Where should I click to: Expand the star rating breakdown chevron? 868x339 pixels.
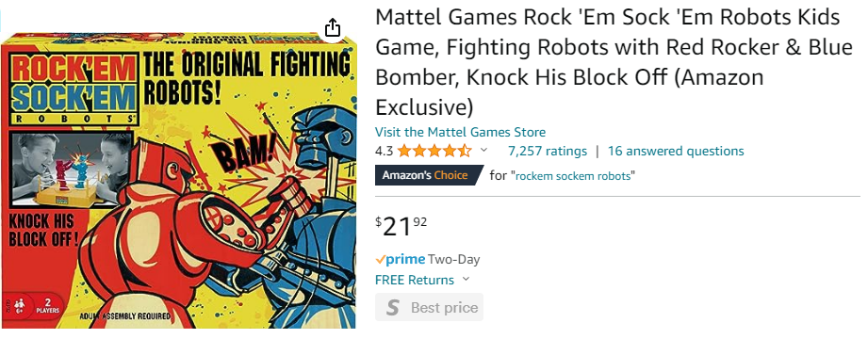[x=483, y=151]
